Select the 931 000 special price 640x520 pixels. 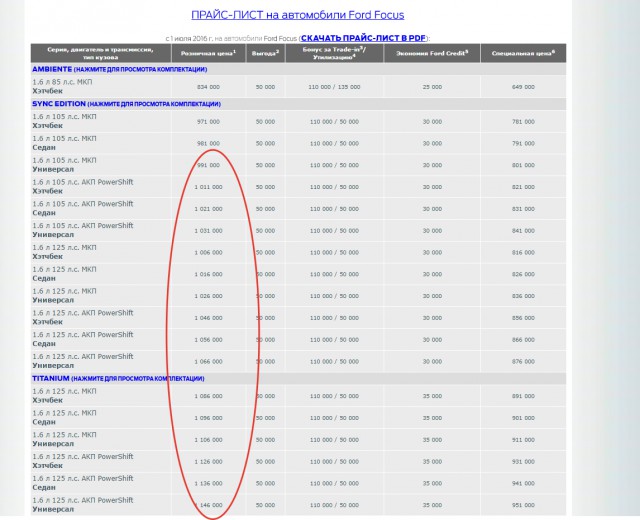(x=523, y=462)
